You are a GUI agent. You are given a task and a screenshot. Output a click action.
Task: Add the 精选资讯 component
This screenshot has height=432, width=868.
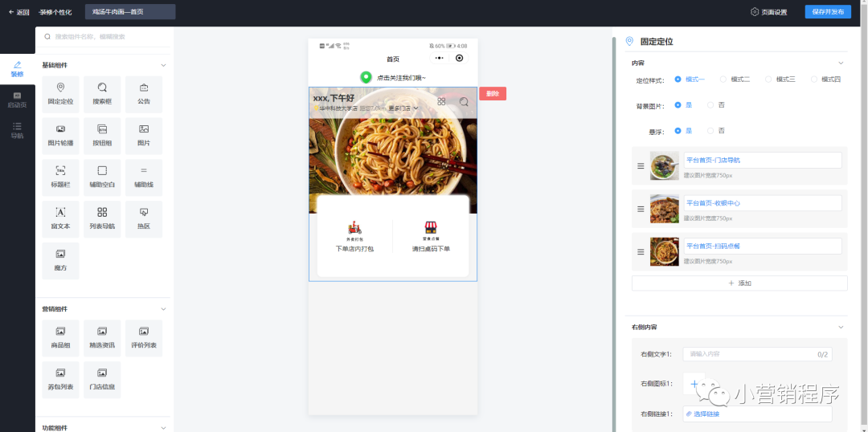point(102,338)
